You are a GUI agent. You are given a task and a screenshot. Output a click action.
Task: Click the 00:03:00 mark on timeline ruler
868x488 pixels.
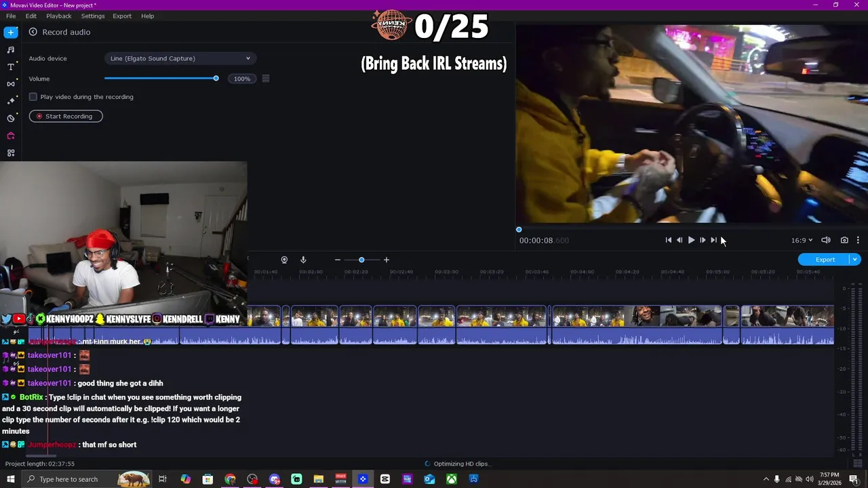click(446, 272)
